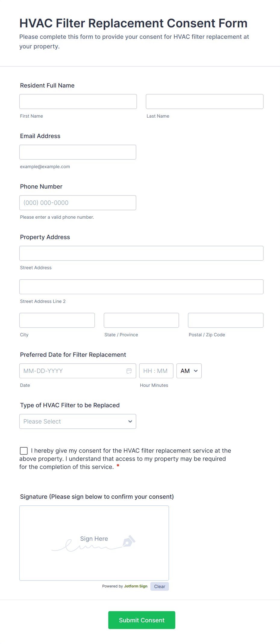Click the Email Address input box
Image resolution: width=280 pixels, height=644 pixels.
click(x=78, y=152)
